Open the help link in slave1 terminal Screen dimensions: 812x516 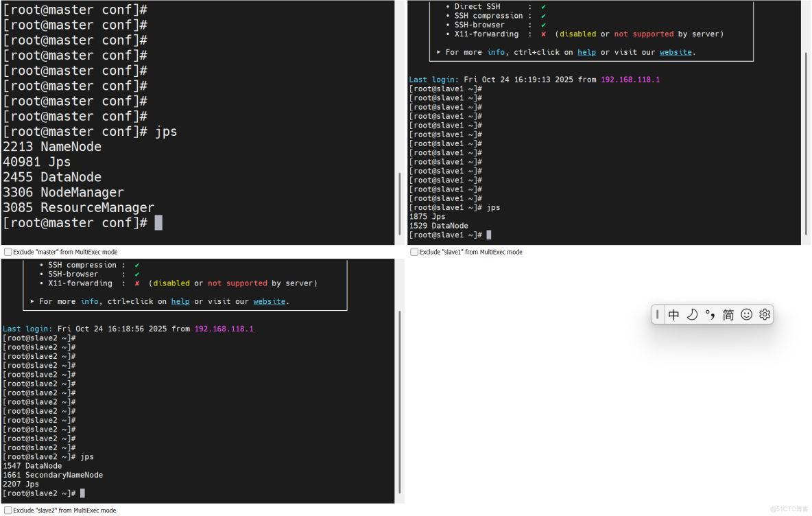[x=586, y=52]
